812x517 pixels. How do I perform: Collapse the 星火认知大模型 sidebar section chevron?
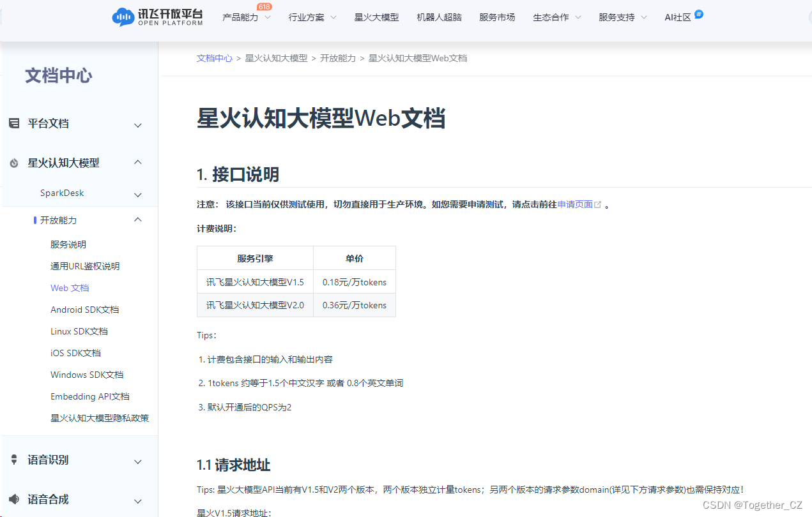click(138, 163)
